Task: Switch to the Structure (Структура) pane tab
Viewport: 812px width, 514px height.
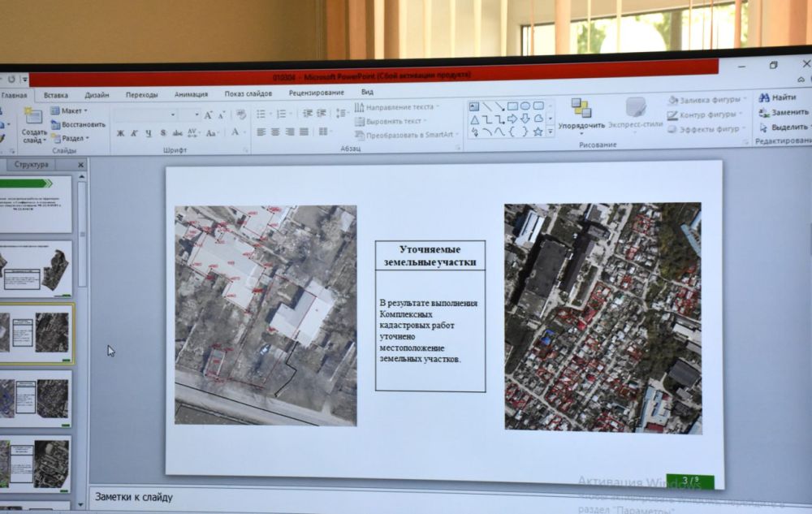Action: pyautogui.click(x=31, y=165)
